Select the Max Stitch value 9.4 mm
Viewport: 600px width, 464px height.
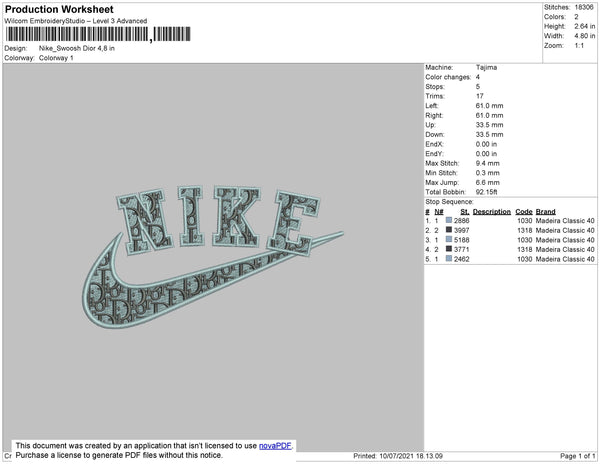click(x=488, y=163)
